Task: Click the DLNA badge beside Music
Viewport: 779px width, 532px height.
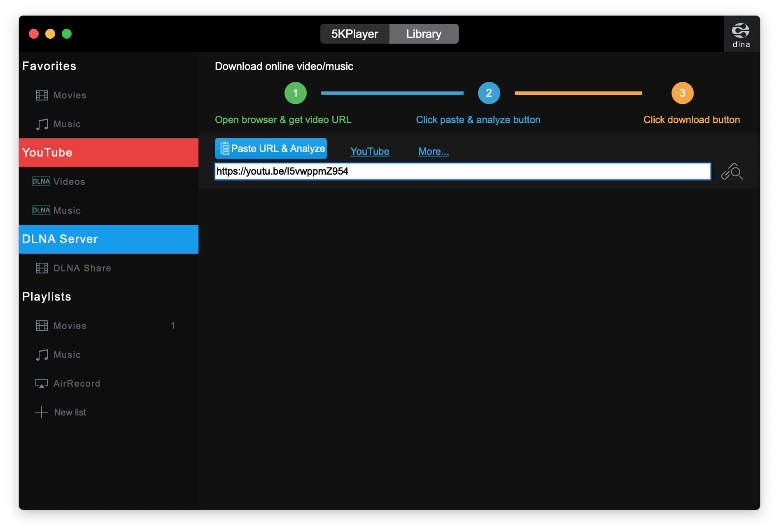Action: pyautogui.click(x=41, y=210)
